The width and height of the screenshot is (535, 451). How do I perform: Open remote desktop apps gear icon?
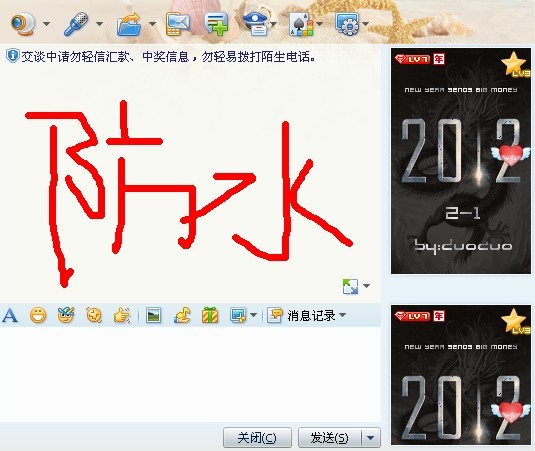(347, 24)
